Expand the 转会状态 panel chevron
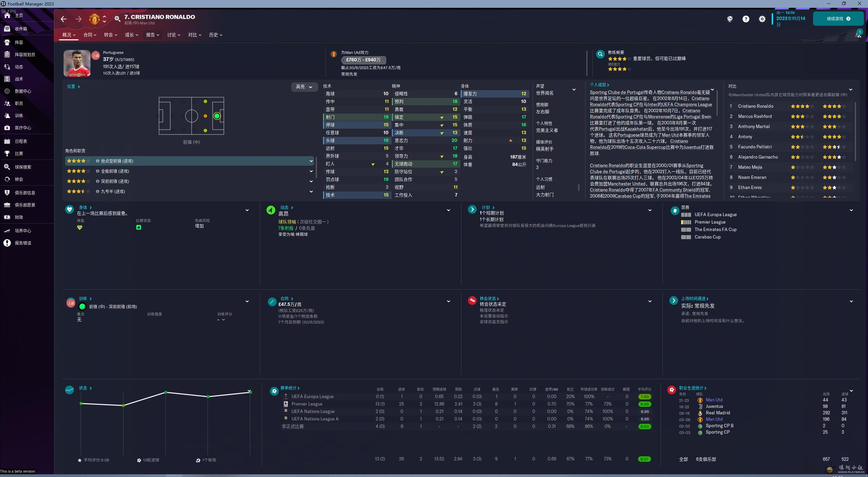 click(x=650, y=302)
